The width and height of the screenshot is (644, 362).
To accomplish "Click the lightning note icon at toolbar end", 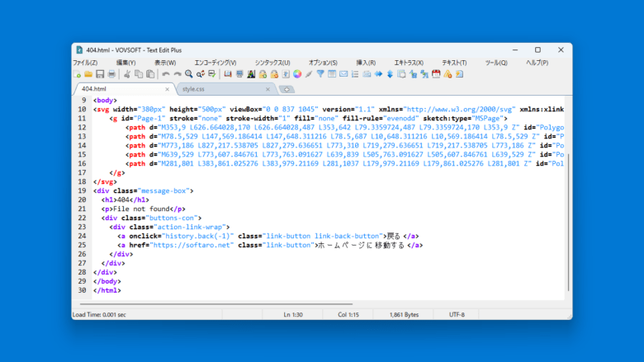I will tap(459, 74).
